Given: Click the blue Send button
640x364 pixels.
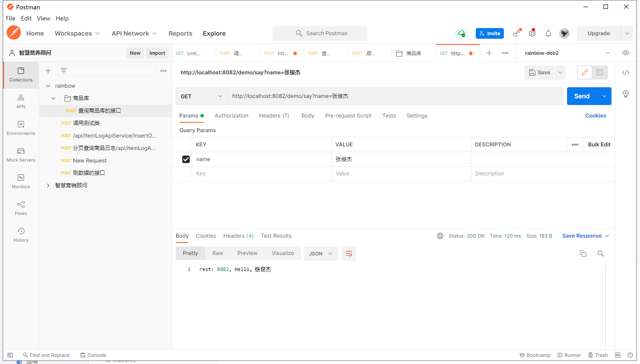Looking at the screenshot, I should tap(582, 96).
